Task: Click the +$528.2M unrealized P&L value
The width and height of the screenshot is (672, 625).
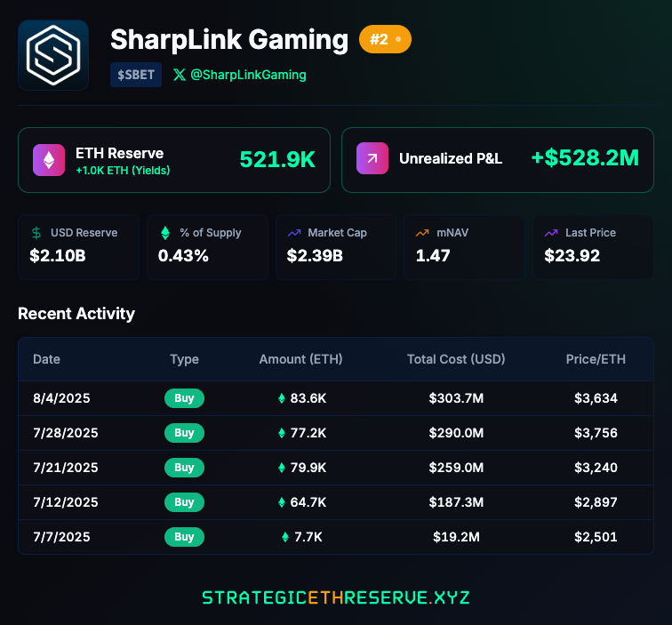Action: (585, 157)
